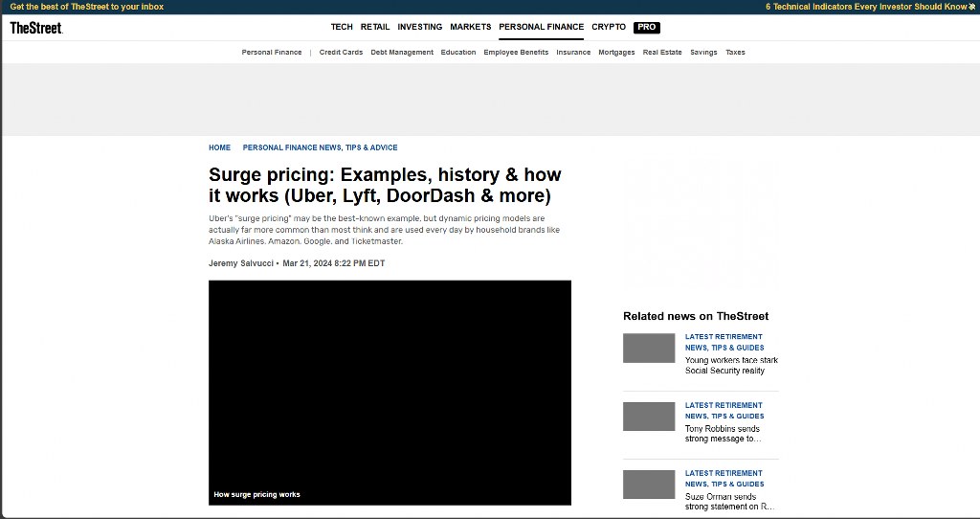Open the RETAIL menu item
The image size is (980, 519).
pyautogui.click(x=375, y=27)
